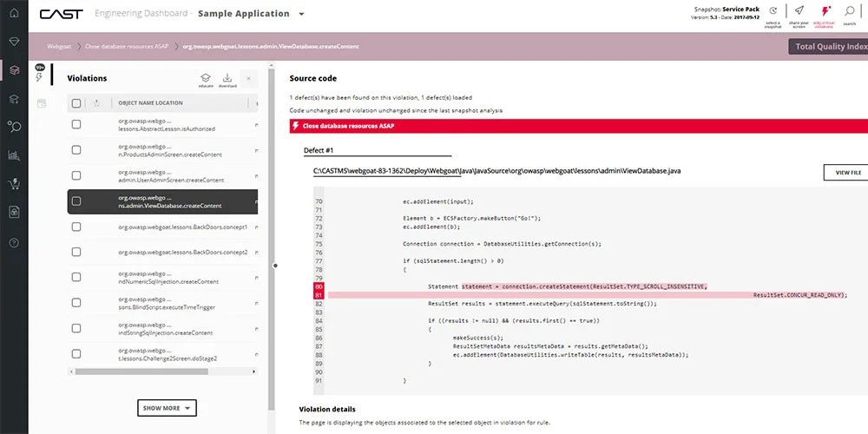Check the BackDoors.concept1 row checkbox

coord(76,227)
